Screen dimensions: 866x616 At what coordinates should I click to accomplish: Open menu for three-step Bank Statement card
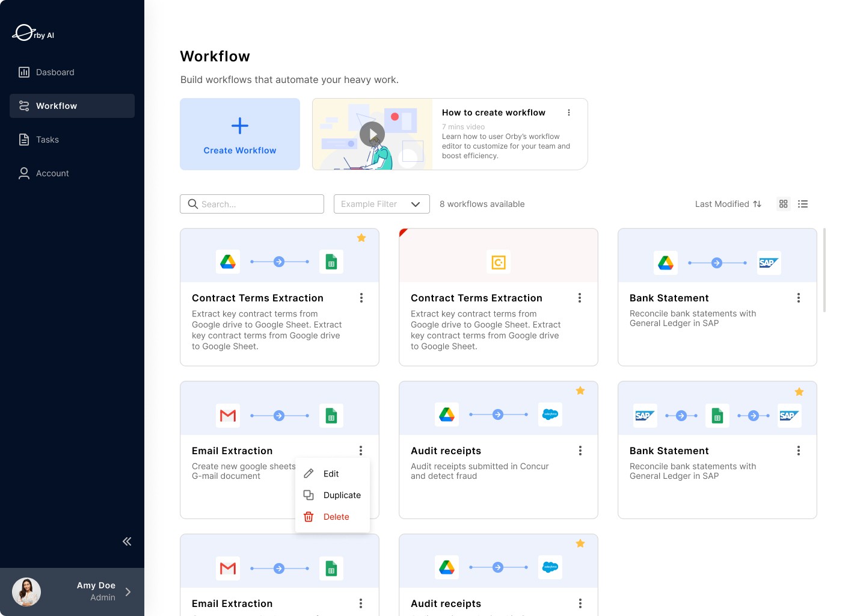[x=799, y=451]
